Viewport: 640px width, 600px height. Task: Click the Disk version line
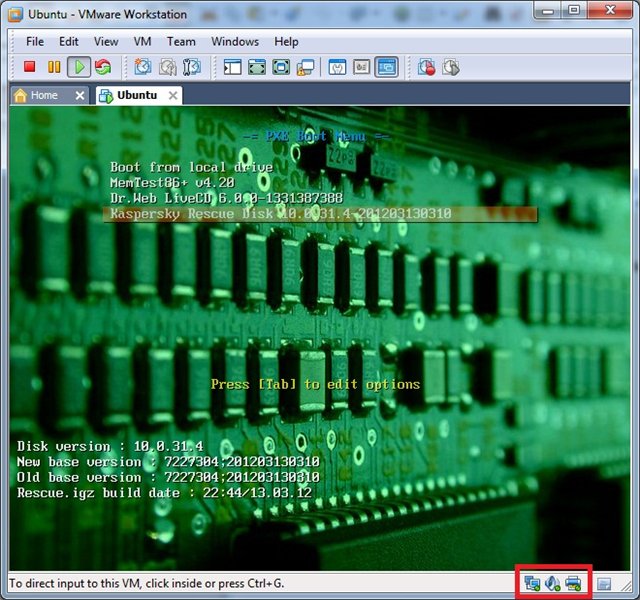coord(110,446)
